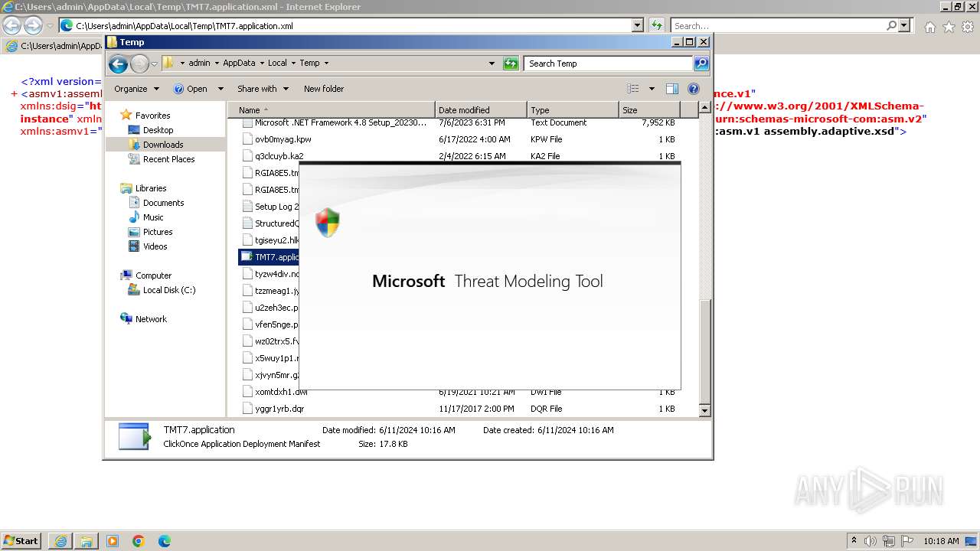Click the admin breadcrumb segment

coord(199,64)
